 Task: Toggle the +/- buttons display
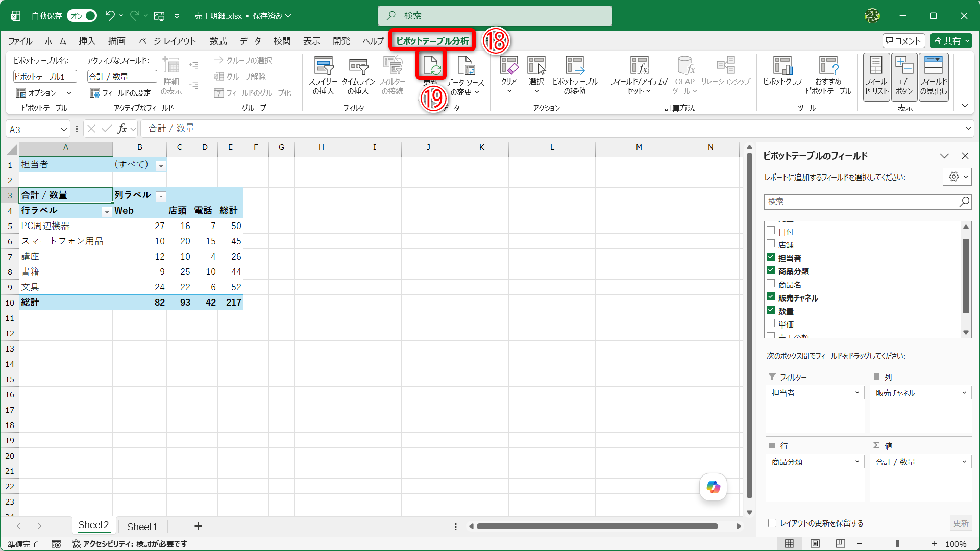[x=904, y=77]
